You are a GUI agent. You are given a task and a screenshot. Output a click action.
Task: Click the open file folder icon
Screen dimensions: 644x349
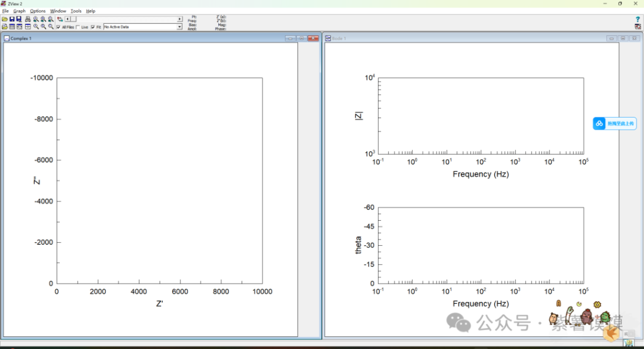coord(4,19)
